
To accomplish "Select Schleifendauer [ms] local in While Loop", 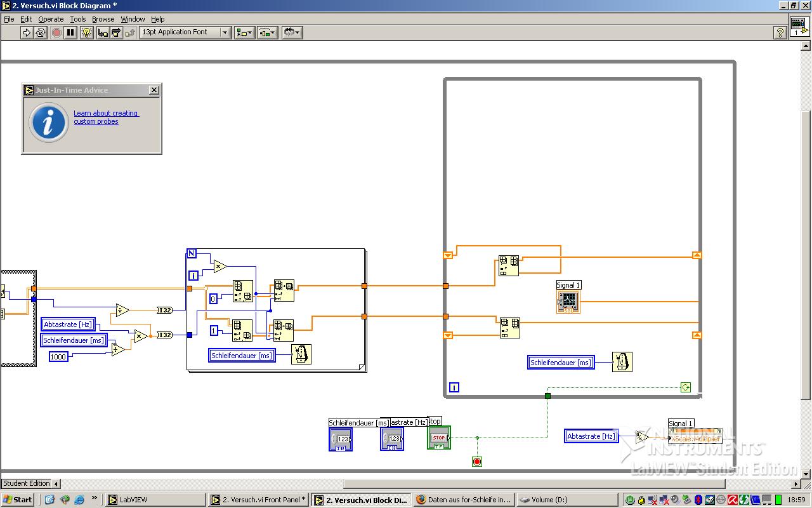I will tap(561, 363).
